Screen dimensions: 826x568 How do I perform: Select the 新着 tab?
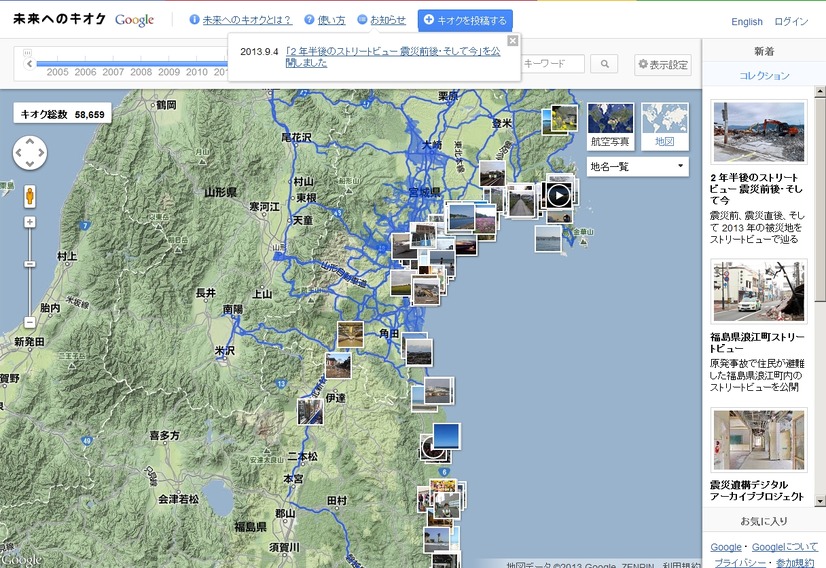tap(764, 51)
